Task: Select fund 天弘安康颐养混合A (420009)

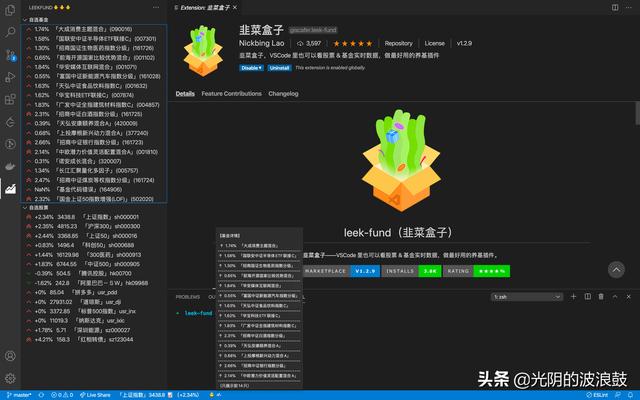Action: coord(94,123)
